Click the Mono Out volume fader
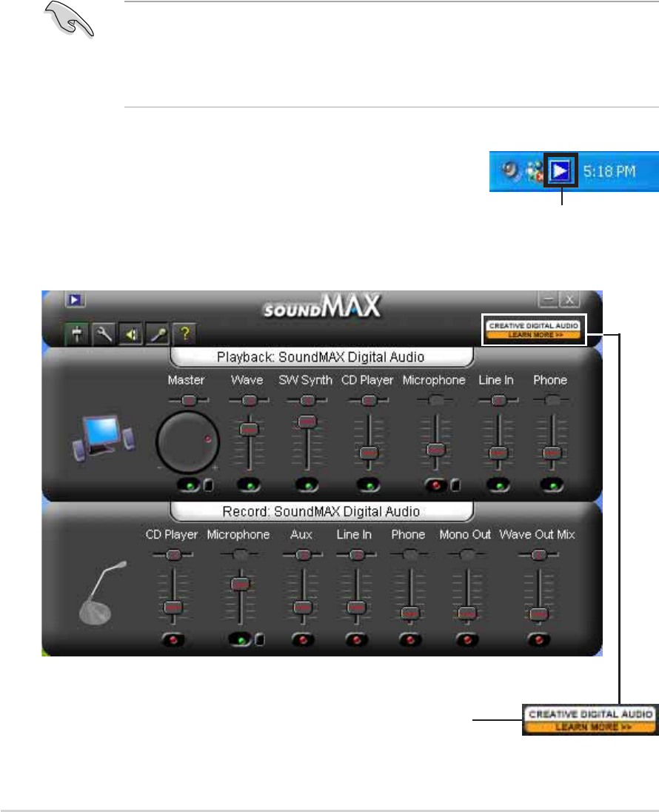The height and width of the screenshot is (812, 659). [467, 613]
